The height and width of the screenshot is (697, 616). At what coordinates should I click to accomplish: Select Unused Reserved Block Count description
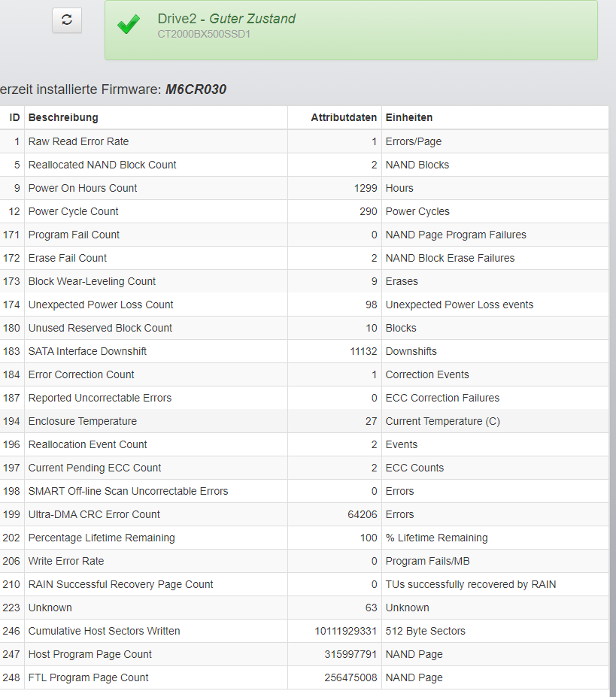point(100,328)
